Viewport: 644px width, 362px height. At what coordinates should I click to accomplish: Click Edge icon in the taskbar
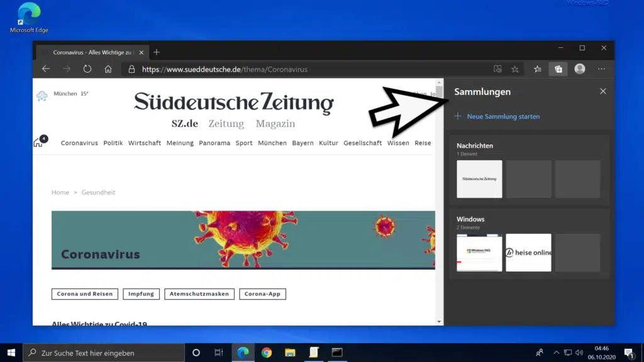coord(243,353)
